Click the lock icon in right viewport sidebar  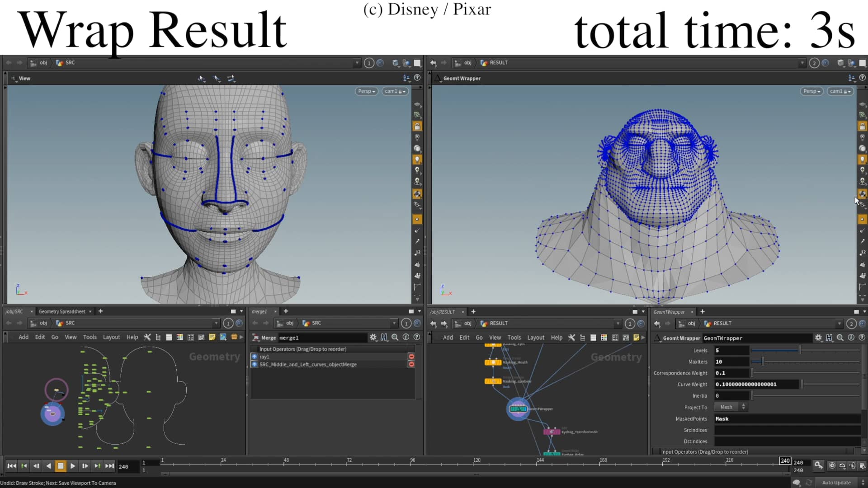coord(862,127)
